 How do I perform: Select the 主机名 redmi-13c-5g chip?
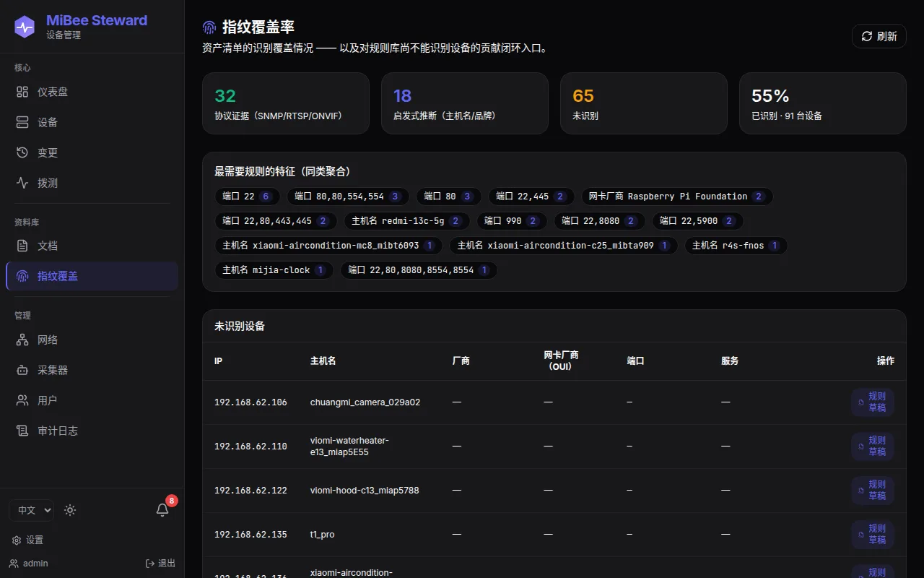click(x=407, y=221)
